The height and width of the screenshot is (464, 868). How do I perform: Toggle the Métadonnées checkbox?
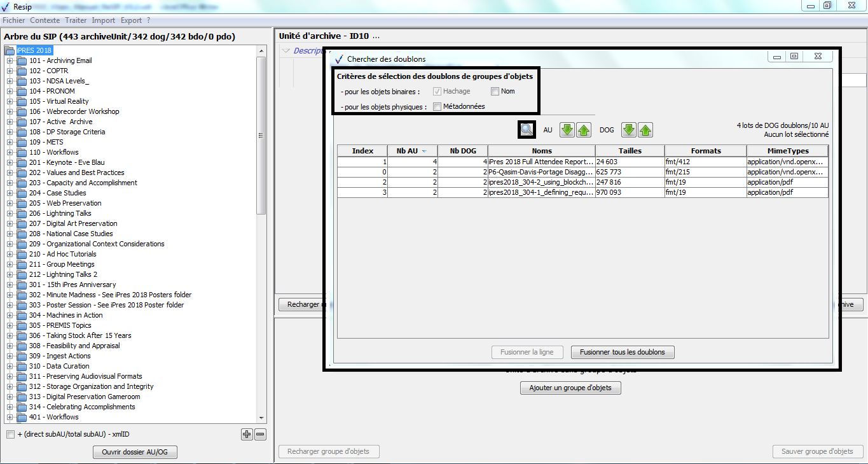[437, 107]
